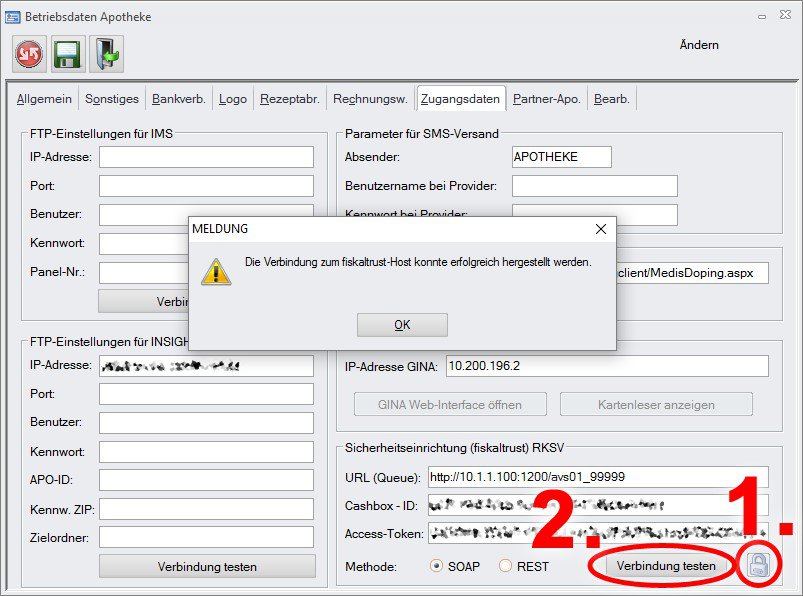Click the exit door icon in toolbar
Screen dimensions: 803x596
105,55
